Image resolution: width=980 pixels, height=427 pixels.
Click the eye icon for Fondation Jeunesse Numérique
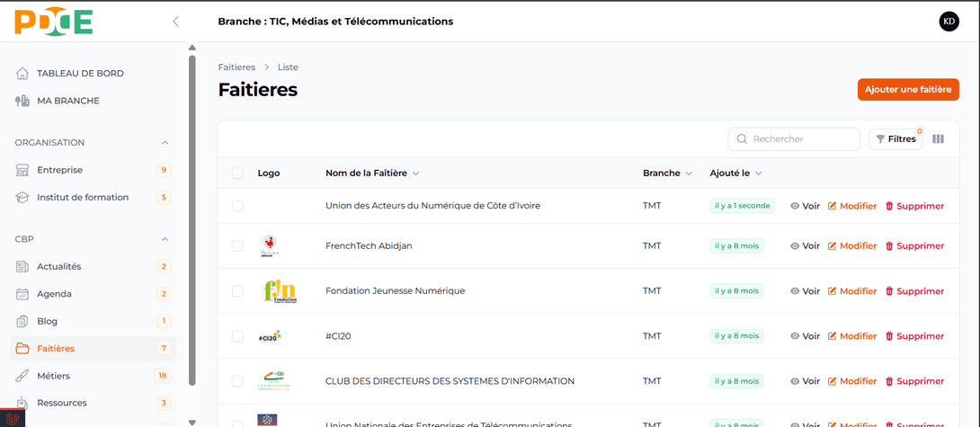click(x=795, y=291)
